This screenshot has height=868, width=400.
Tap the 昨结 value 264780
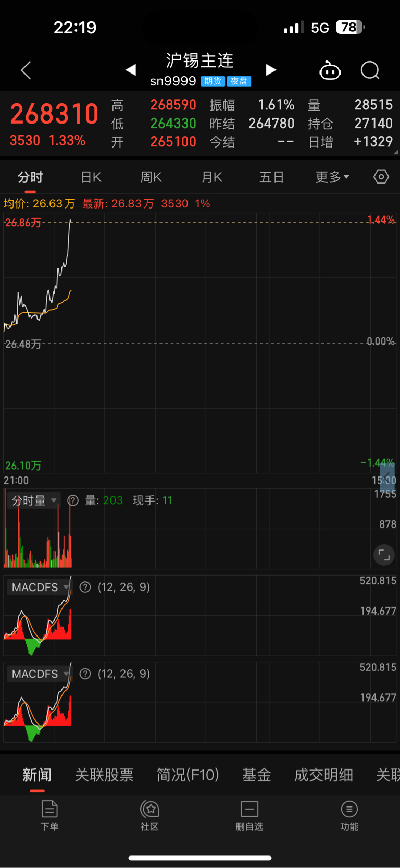coord(271,124)
